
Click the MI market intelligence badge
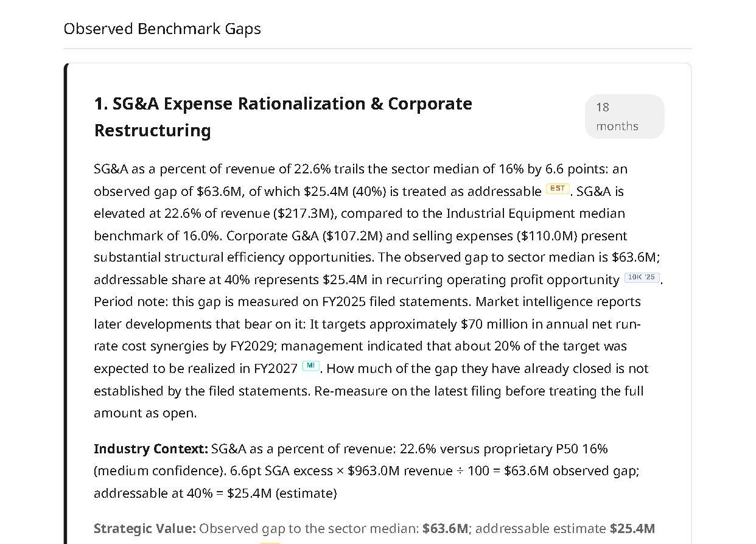pos(310,366)
